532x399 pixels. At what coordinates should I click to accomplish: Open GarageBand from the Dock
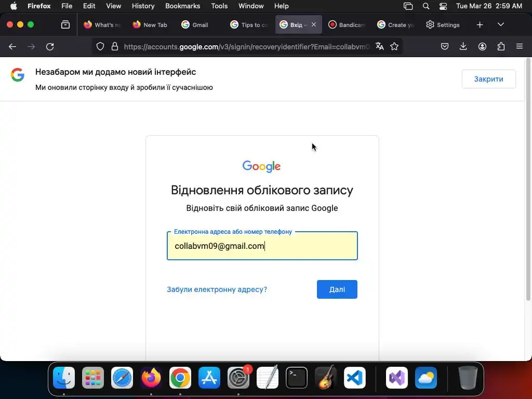(326, 378)
